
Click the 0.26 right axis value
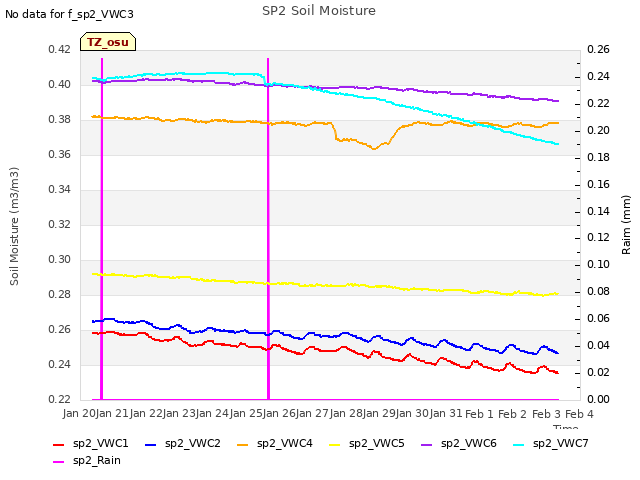click(598, 49)
